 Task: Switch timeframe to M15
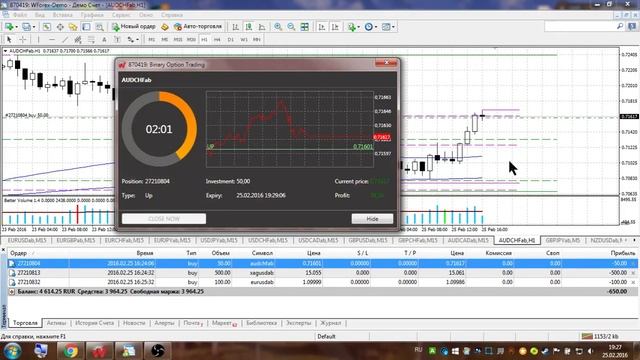pos(178,40)
